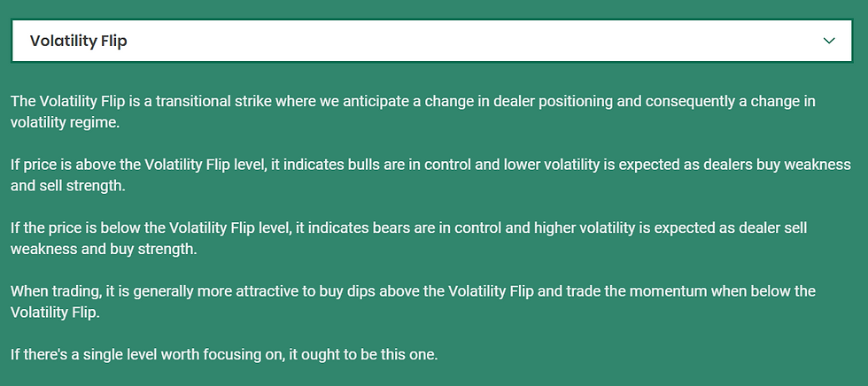This screenshot has height=386, width=868.
Task: Click the words "volatility regime."
Action: (x=65, y=123)
